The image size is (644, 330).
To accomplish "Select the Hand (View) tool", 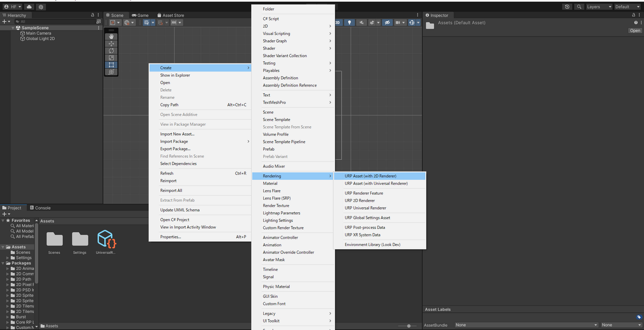I will pos(111,37).
